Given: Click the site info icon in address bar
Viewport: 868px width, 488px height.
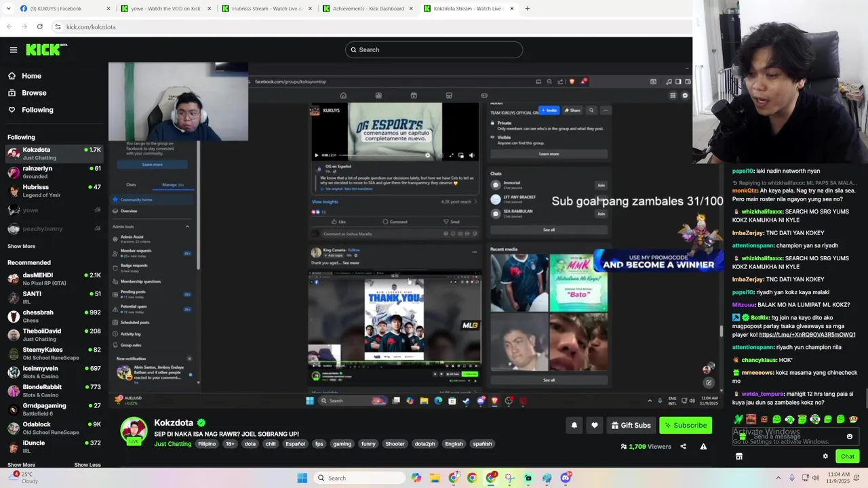Looking at the screenshot, I should tap(58, 26).
